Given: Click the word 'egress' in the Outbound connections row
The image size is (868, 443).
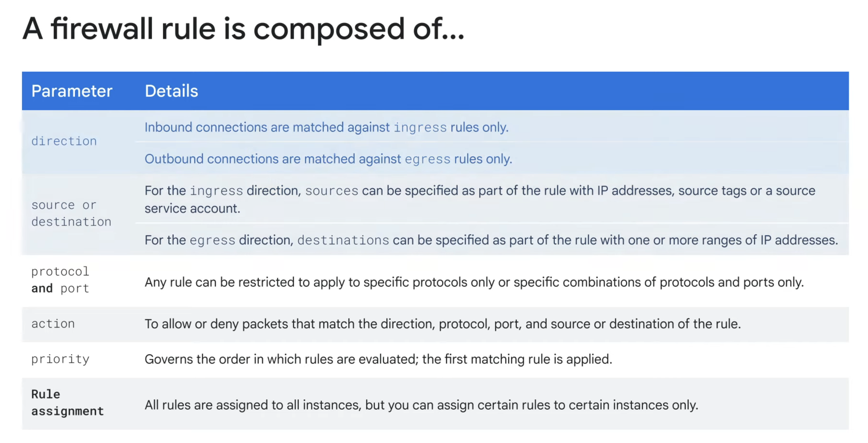Looking at the screenshot, I should click(x=427, y=159).
